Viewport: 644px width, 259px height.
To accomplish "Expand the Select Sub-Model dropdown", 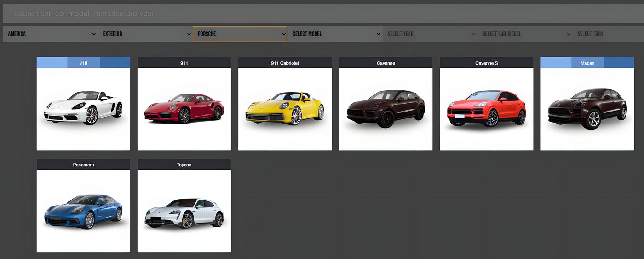I will tap(524, 34).
